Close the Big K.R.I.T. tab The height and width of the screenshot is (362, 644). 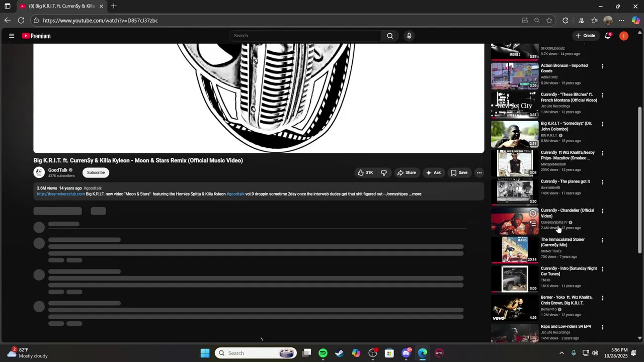(x=101, y=6)
